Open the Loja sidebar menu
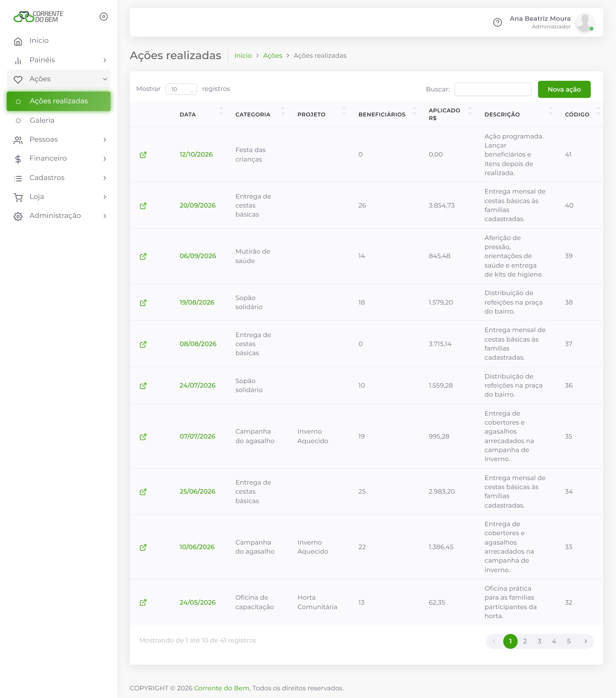The width and height of the screenshot is (616, 698). 58,197
